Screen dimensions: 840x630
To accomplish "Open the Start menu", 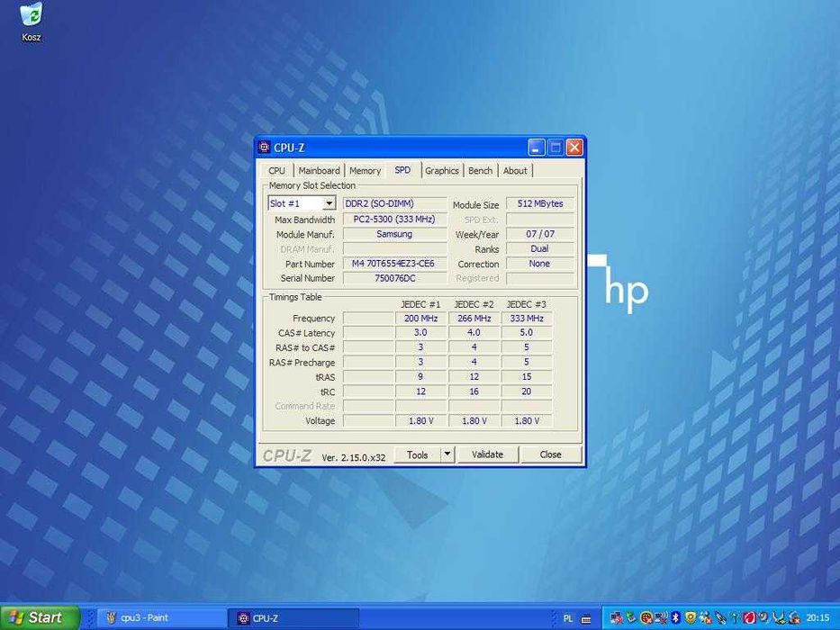I will [x=41, y=617].
